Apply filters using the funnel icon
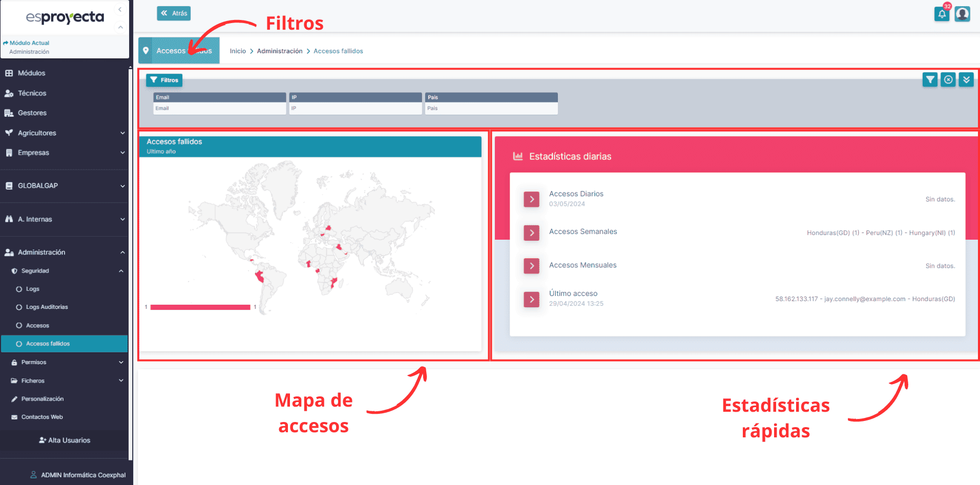 pyautogui.click(x=929, y=79)
